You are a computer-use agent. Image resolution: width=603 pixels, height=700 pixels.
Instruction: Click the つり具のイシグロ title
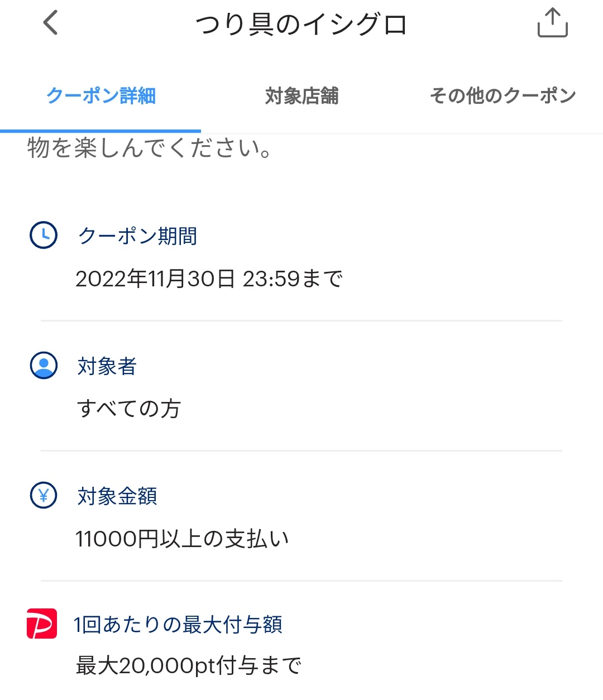pos(301,25)
